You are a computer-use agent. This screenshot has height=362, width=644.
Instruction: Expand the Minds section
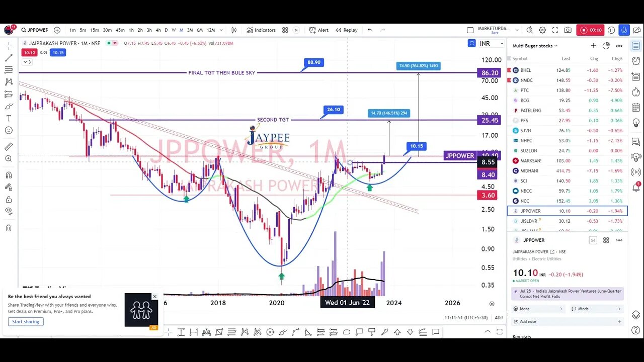point(596,309)
